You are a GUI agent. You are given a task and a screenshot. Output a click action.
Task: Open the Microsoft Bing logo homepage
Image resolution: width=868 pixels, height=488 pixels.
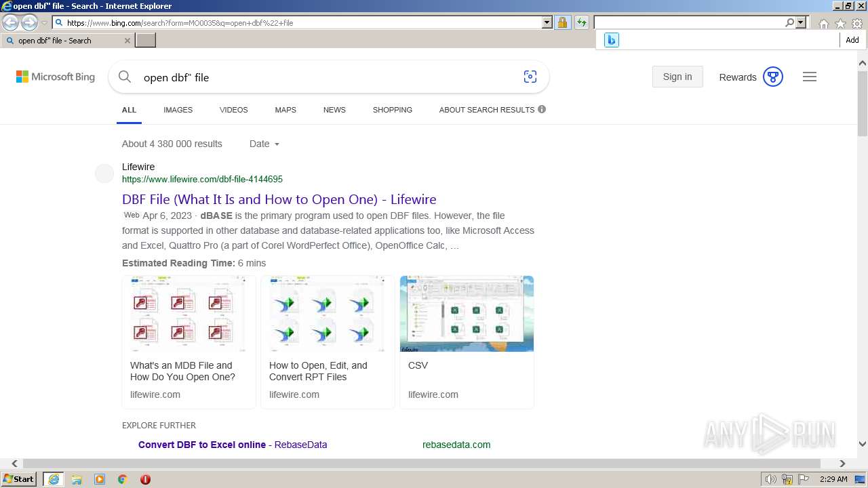56,77
